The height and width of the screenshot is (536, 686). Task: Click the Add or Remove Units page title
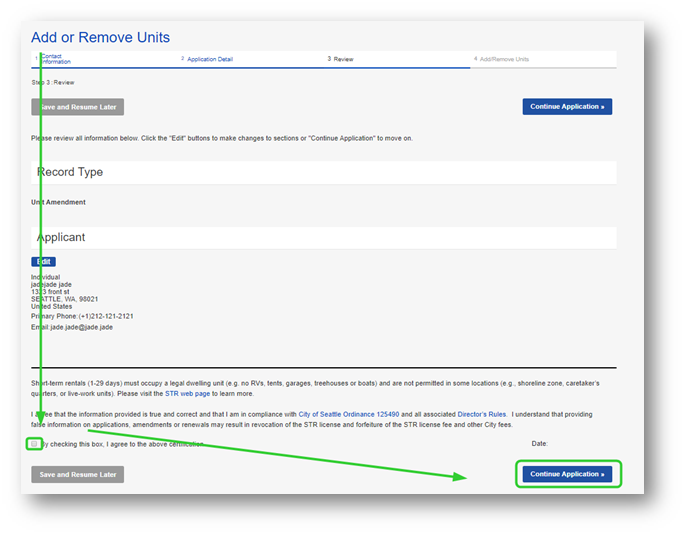click(100, 38)
